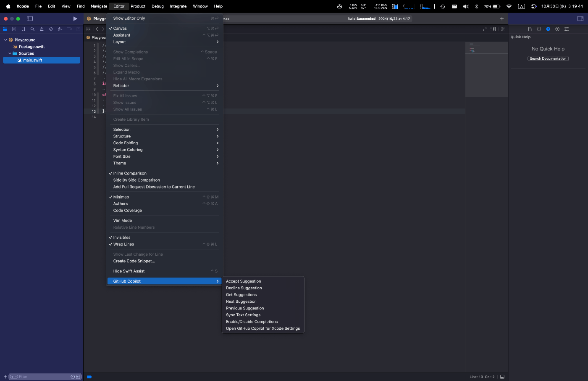This screenshot has height=381, width=588.
Task: Open the Test navigator diamond icon
Action: pos(51,29)
